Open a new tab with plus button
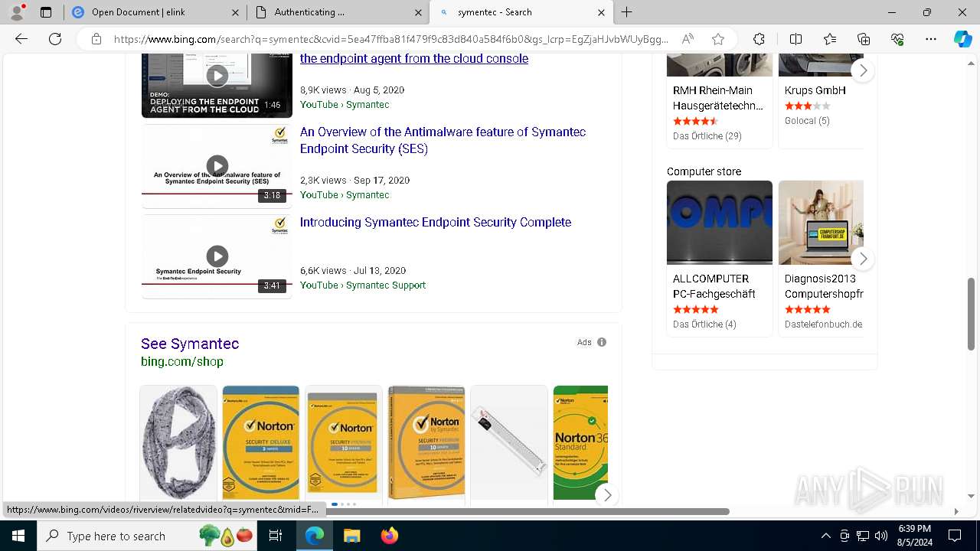Viewport: 980px width, 551px height. pos(627,12)
